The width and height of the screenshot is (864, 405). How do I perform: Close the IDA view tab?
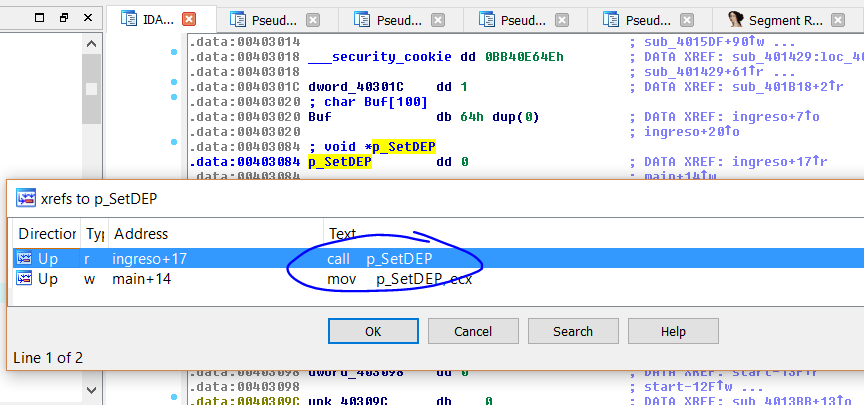pos(189,19)
